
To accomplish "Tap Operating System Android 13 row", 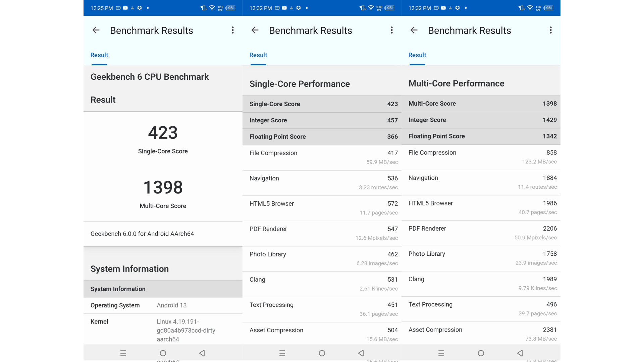I will tap(163, 305).
